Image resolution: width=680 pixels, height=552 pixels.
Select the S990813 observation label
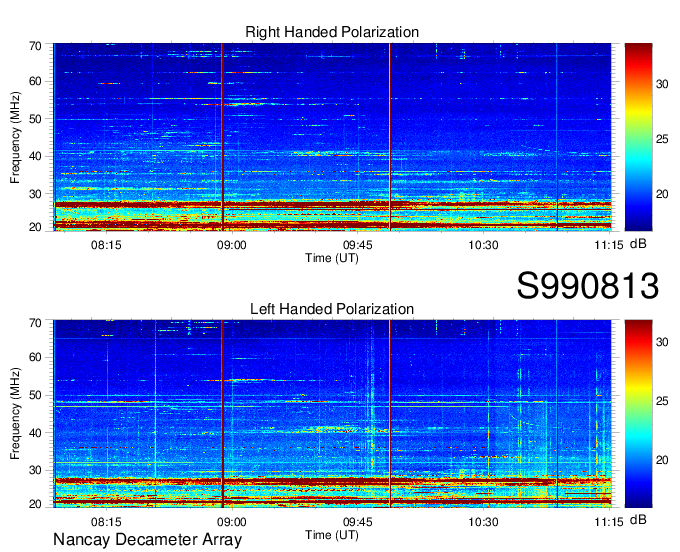coord(588,285)
